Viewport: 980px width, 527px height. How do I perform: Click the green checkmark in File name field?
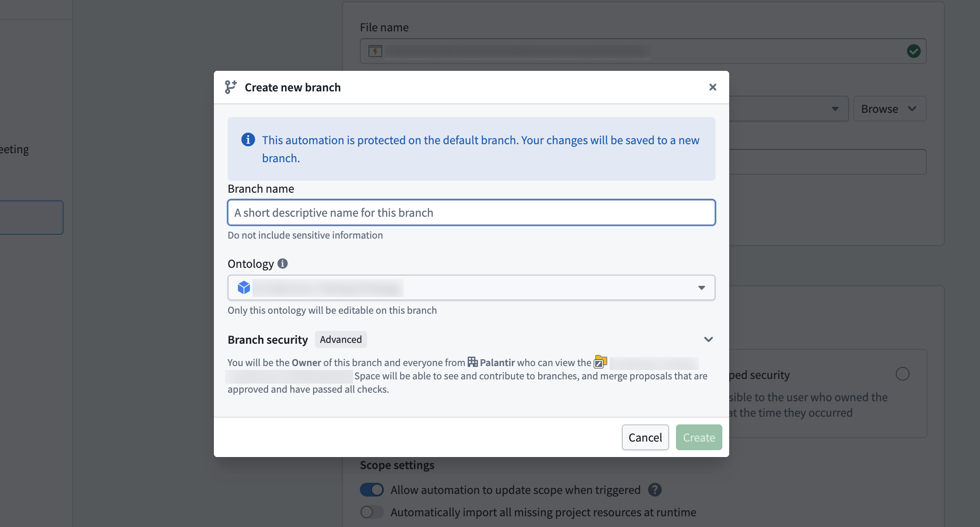click(x=913, y=51)
